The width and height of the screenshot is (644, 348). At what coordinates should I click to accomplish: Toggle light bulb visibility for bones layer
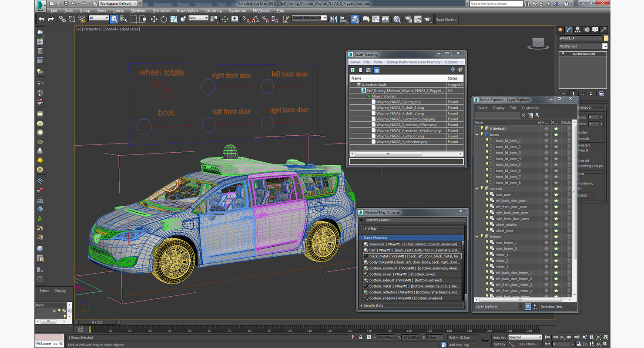[482, 134]
